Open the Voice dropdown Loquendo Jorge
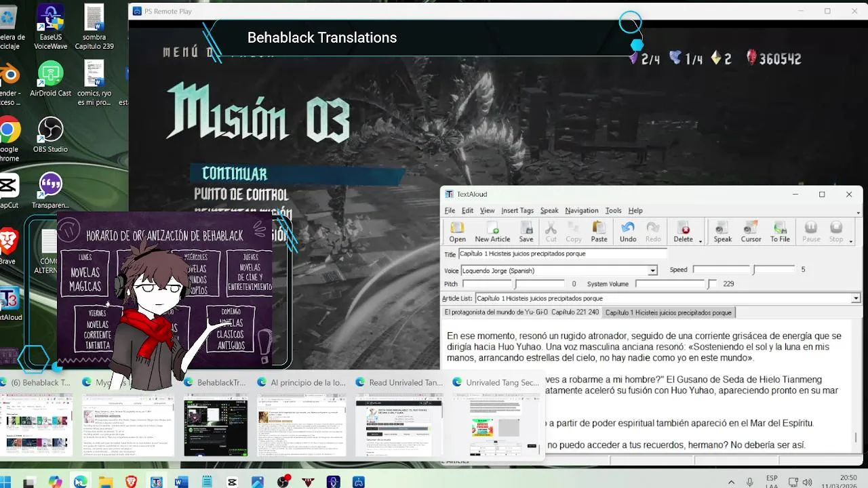868x488 pixels. (x=653, y=270)
